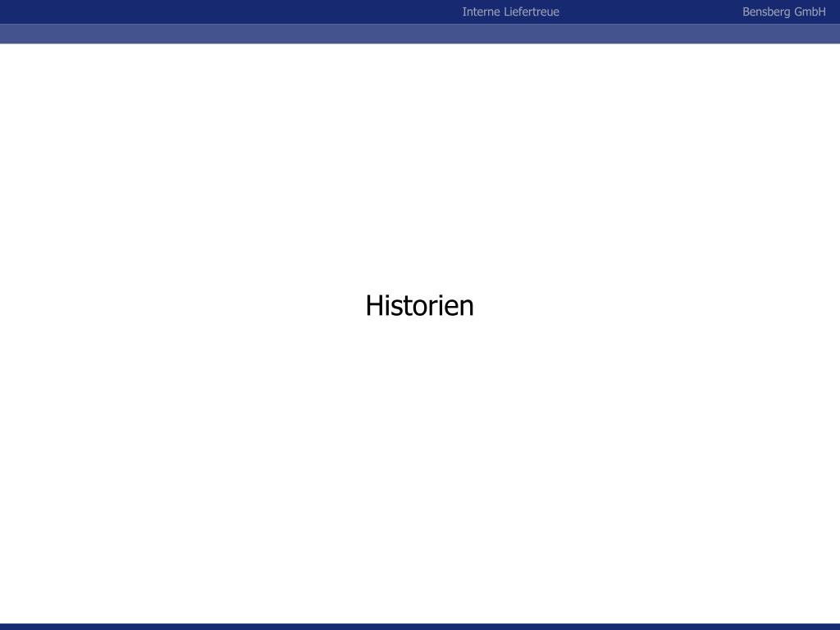Click the 'Historien' slide title
This screenshot has height=630, width=840.
click(x=419, y=306)
